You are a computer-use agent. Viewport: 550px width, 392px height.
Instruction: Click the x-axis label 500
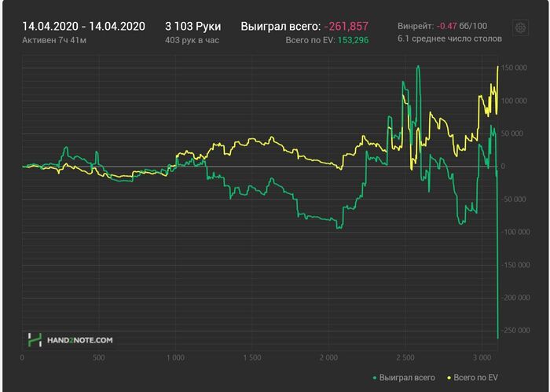point(98,357)
